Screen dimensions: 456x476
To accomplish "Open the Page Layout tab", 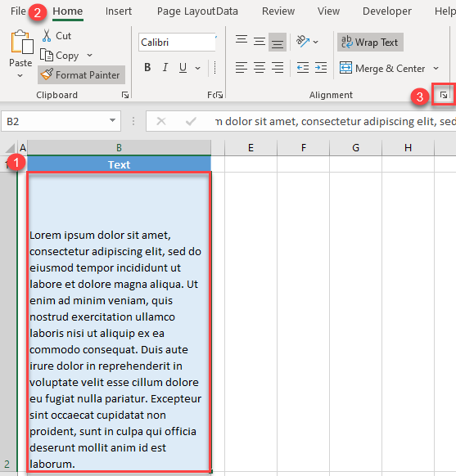I will 186,11.
